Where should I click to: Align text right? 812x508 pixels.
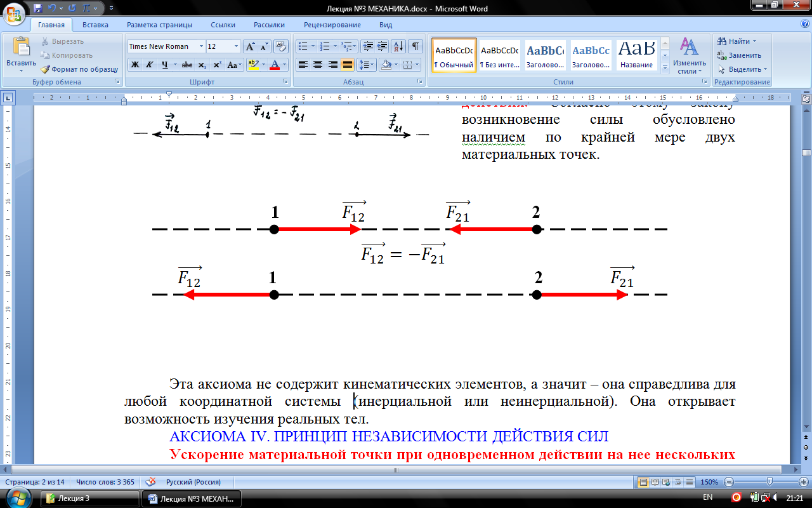click(x=332, y=65)
